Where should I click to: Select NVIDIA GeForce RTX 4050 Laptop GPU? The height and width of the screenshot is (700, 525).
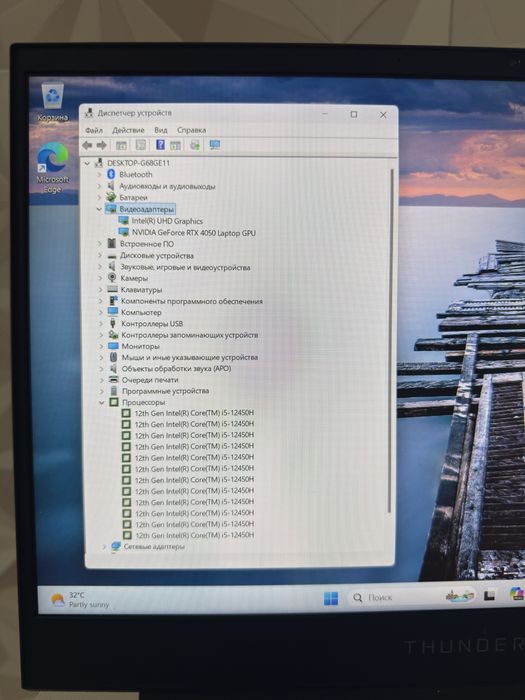194,233
